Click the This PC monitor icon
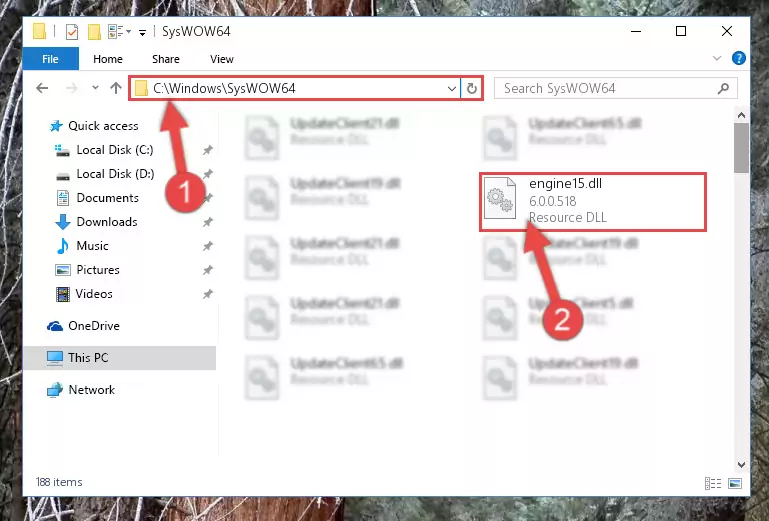769x521 pixels. [x=55, y=358]
